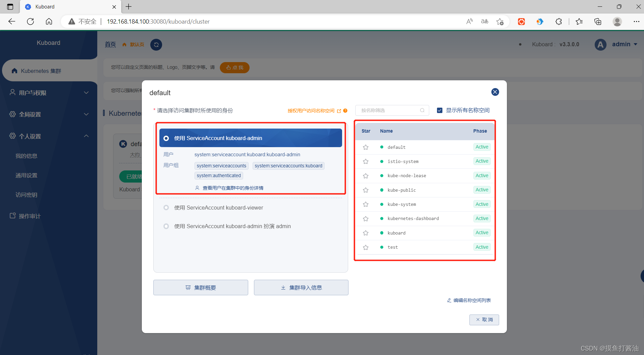The image size is (644, 355).
Task: Click the admin avatar icon
Action: pyautogui.click(x=600, y=45)
